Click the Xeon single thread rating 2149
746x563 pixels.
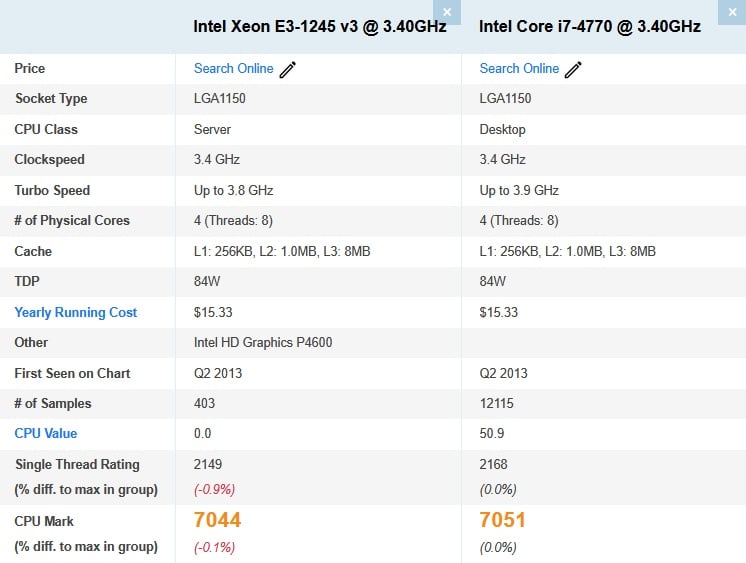click(x=208, y=464)
